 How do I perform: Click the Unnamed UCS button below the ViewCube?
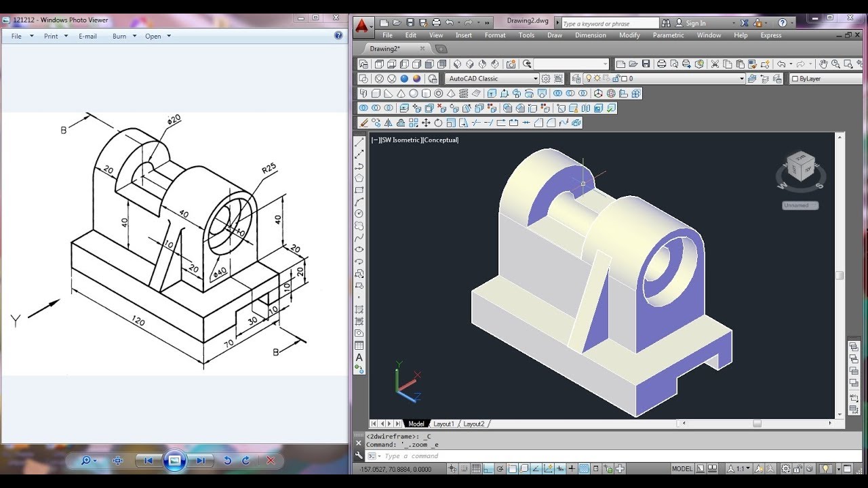pos(800,205)
